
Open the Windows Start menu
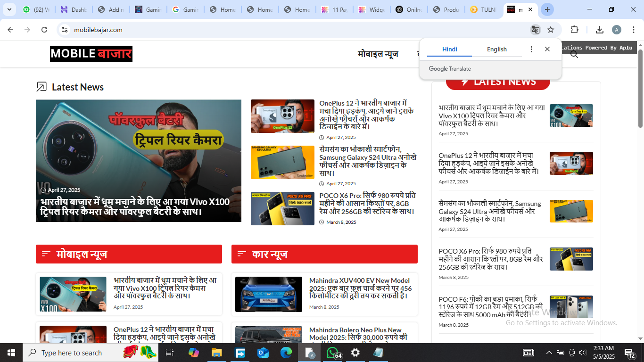coord(11,353)
